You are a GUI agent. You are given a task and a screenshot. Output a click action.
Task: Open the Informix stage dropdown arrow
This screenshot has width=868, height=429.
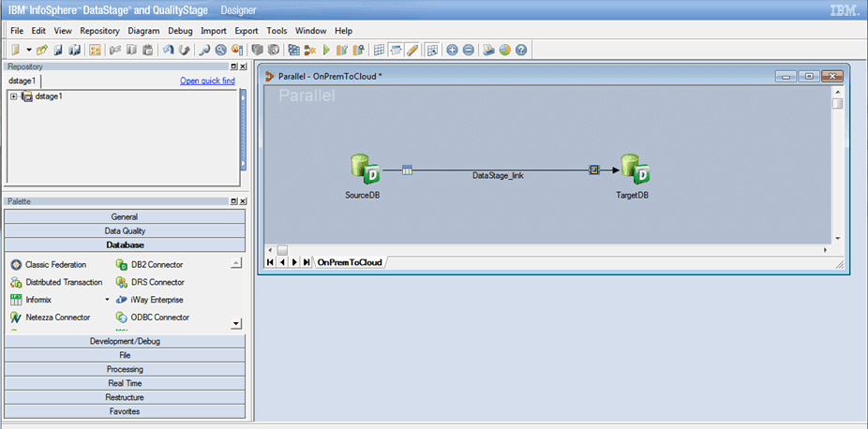tap(108, 300)
